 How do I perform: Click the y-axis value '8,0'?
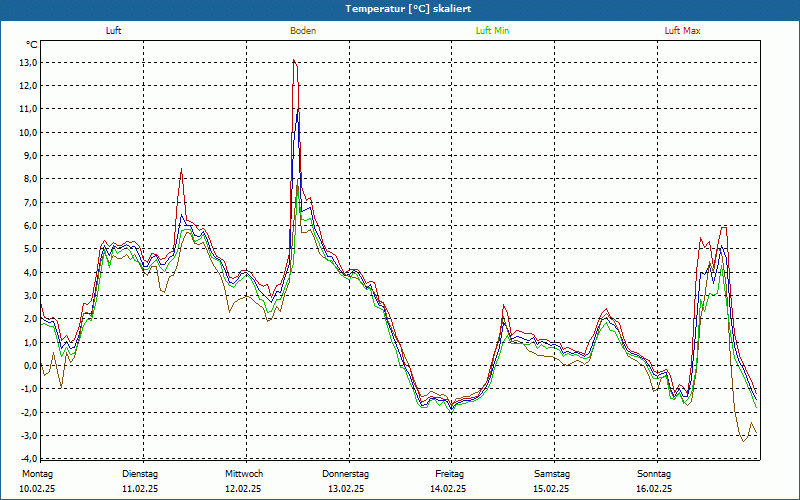[30, 179]
